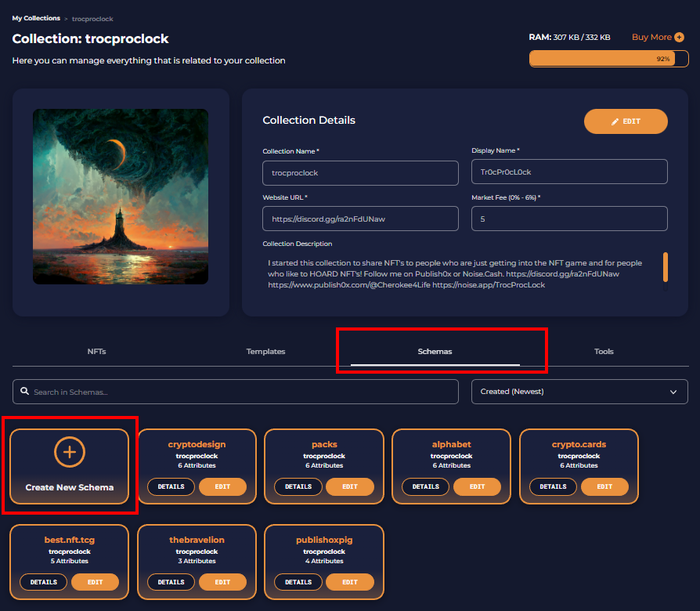
Task: Open the Created (Newest) sort dropdown
Action: [579, 392]
